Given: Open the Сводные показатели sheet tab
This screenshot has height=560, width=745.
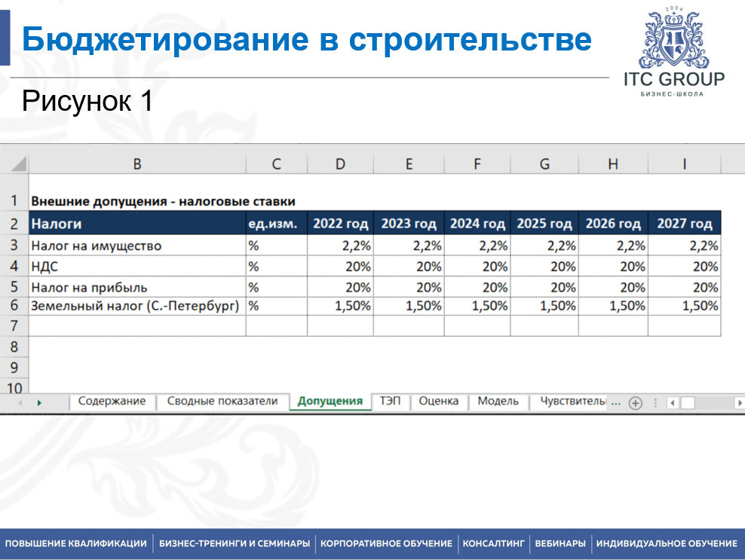Looking at the screenshot, I should [x=222, y=402].
